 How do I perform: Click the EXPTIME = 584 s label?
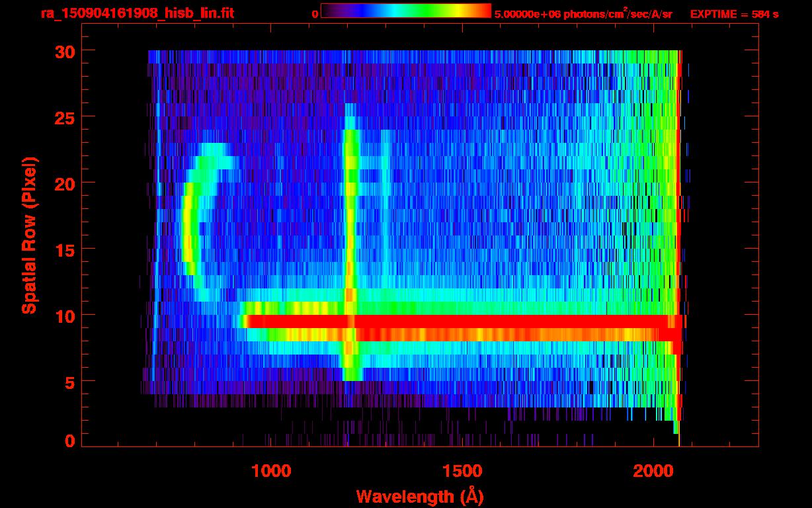734,14
